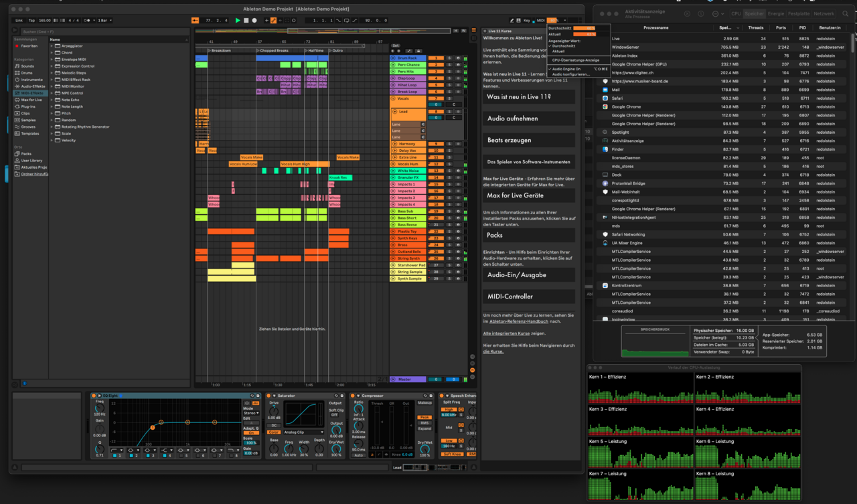The height and width of the screenshot is (504, 857).
Task: Open the Max for Live category
Action: pos(31,100)
